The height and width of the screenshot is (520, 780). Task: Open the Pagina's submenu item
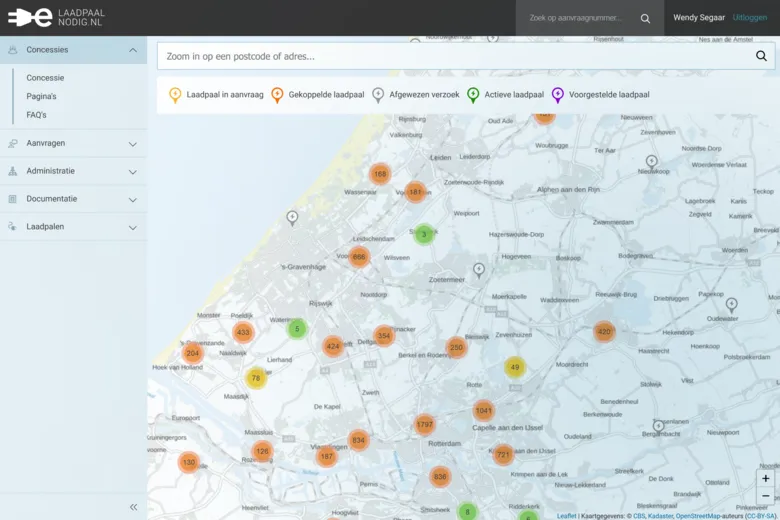click(41, 96)
